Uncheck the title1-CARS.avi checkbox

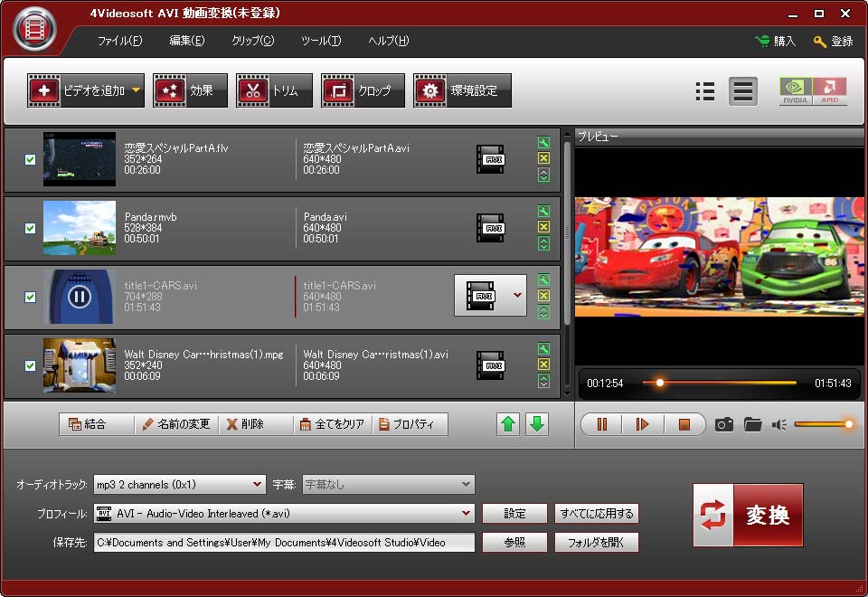coord(30,297)
